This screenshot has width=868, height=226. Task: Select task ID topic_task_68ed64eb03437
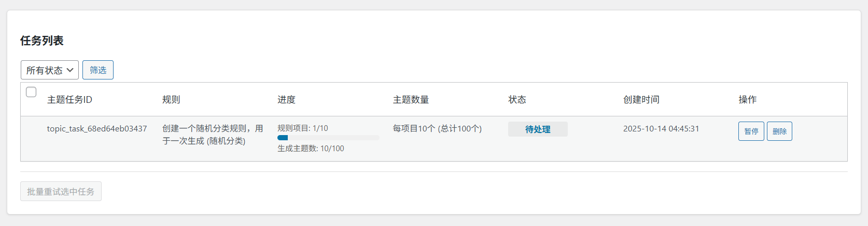(x=97, y=129)
